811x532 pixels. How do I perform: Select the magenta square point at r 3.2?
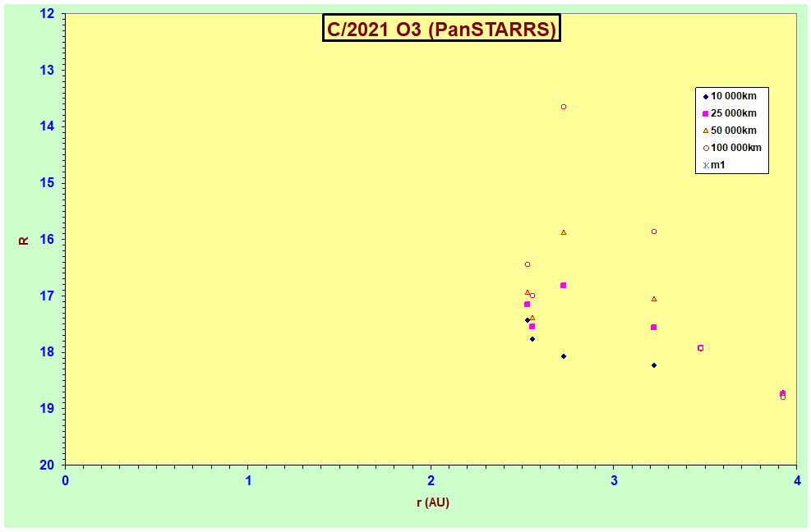tap(654, 328)
